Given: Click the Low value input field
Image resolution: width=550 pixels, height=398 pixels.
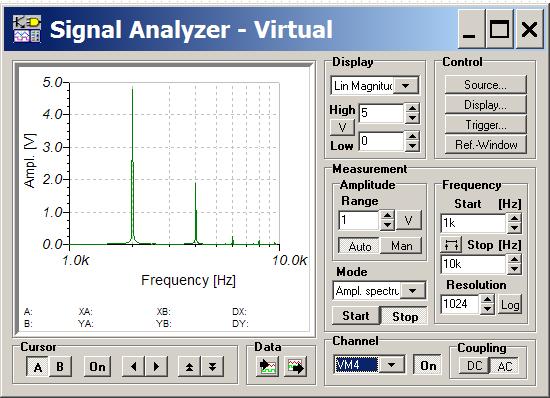Looking at the screenshot, I should tap(382, 141).
